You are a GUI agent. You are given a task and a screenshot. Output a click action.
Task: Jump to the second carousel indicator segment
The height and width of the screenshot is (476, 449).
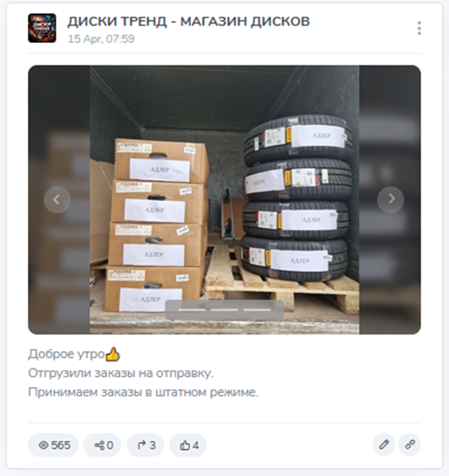click(224, 310)
